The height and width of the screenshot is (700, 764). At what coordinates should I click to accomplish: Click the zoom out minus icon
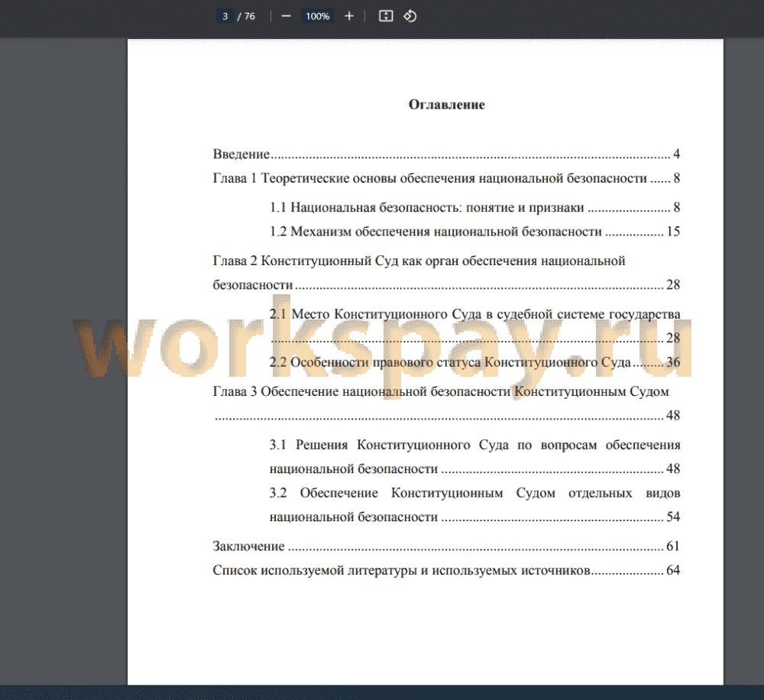pyautogui.click(x=286, y=16)
